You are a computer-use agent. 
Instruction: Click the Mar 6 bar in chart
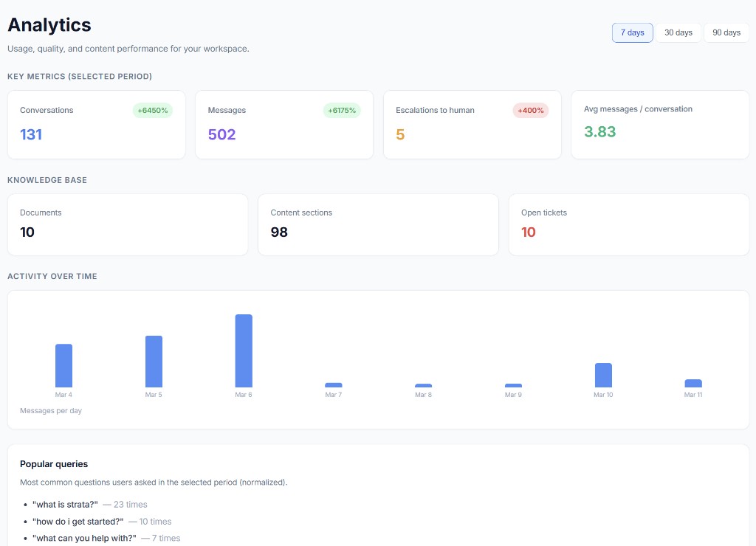(x=244, y=350)
